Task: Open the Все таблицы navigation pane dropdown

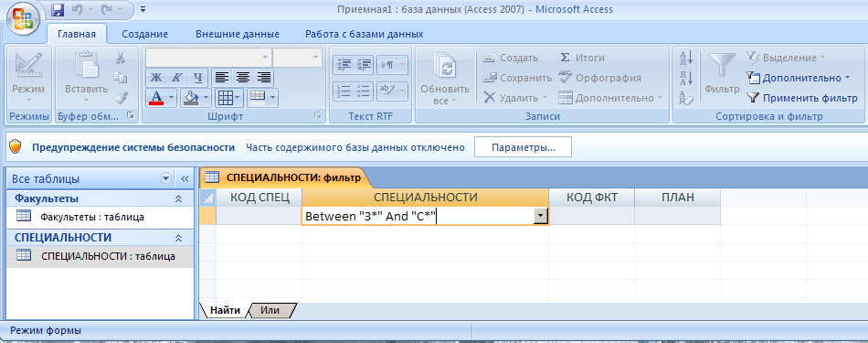Action: coord(165,178)
